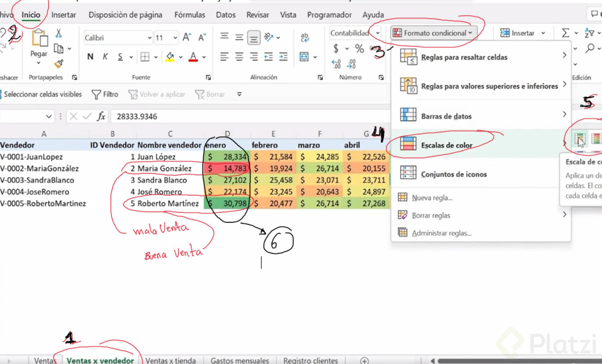Screen dimensions: 602x364
Task: Click the Merge and center icon
Action: 304,57
